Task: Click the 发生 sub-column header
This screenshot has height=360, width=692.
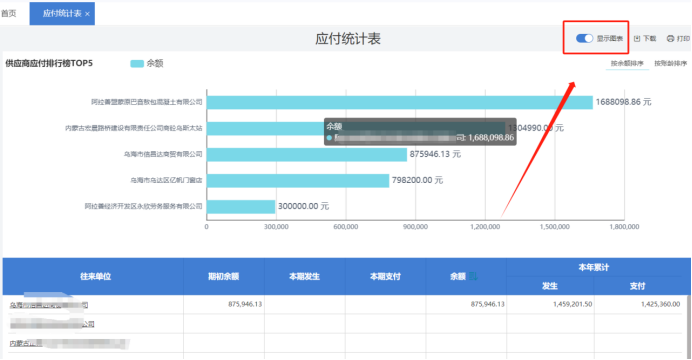Action: point(550,286)
